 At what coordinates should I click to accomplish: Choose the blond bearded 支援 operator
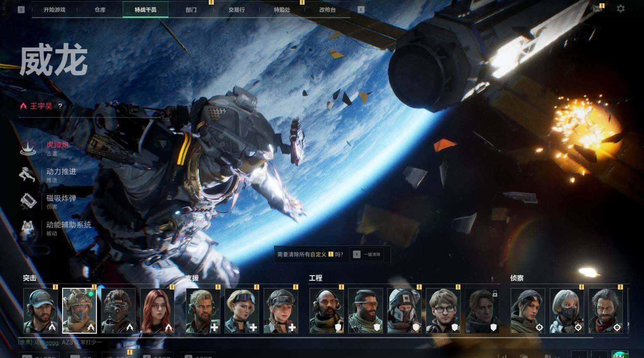point(203,311)
